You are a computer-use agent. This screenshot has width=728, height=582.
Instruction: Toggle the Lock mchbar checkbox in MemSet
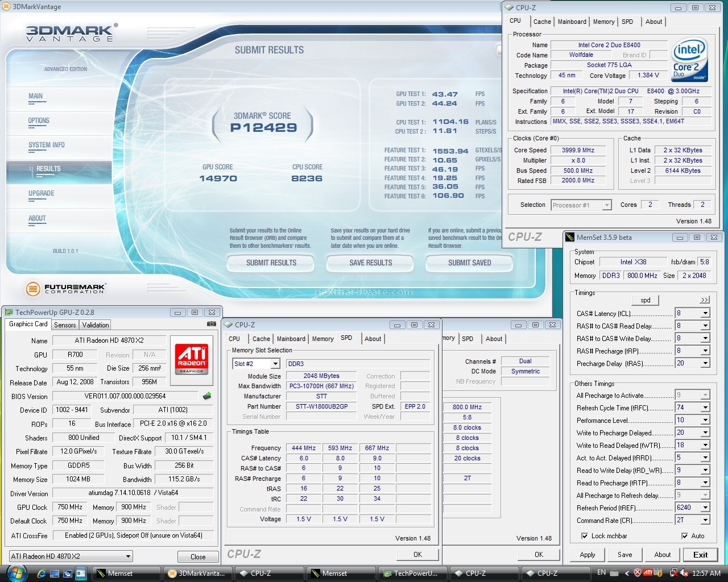[x=584, y=536]
